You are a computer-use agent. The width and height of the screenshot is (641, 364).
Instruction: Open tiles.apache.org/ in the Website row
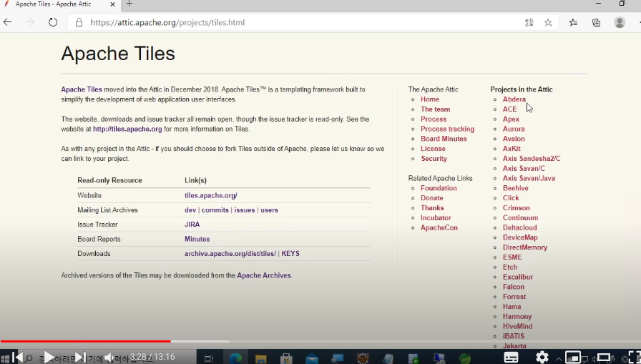coord(211,195)
